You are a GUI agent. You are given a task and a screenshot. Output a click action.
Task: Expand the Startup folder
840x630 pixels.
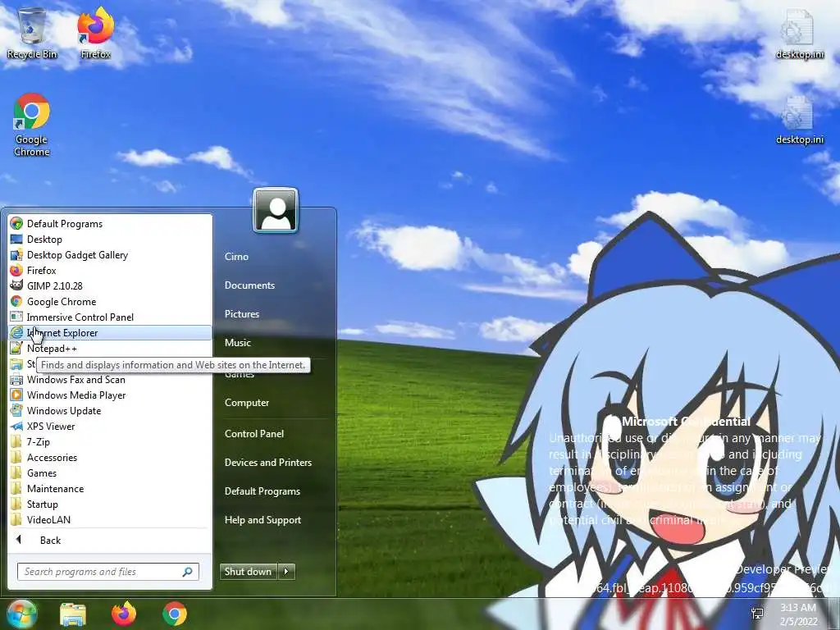[111, 504]
